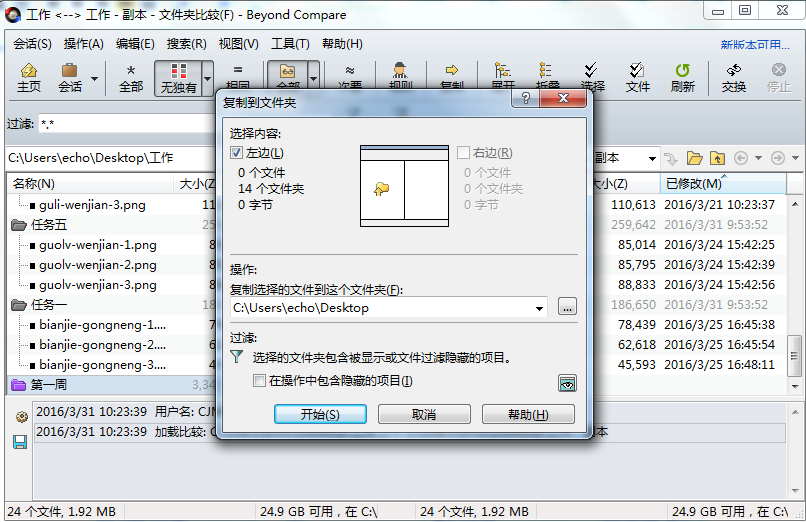Screen dimensions: 806x522
Task: Click the 选择 select checkmarks icon
Action: pos(592,78)
